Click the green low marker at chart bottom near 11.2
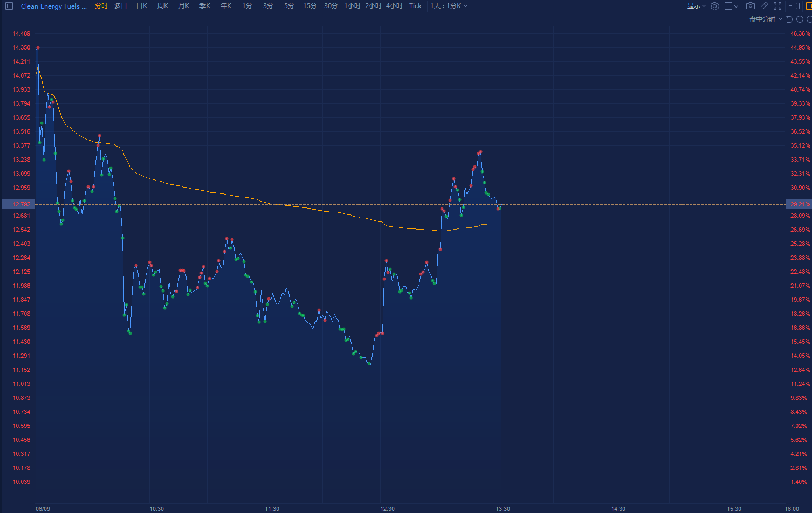 (x=369, y=364)
